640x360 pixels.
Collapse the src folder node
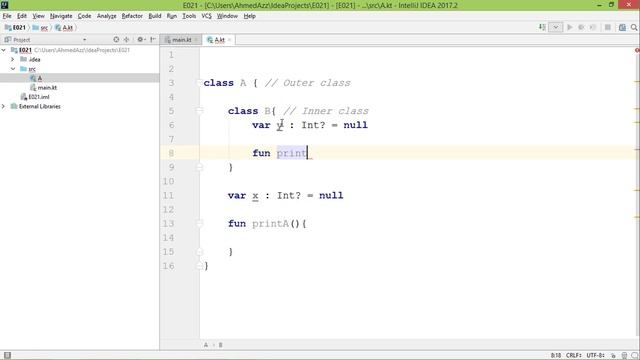coord(13,69)
